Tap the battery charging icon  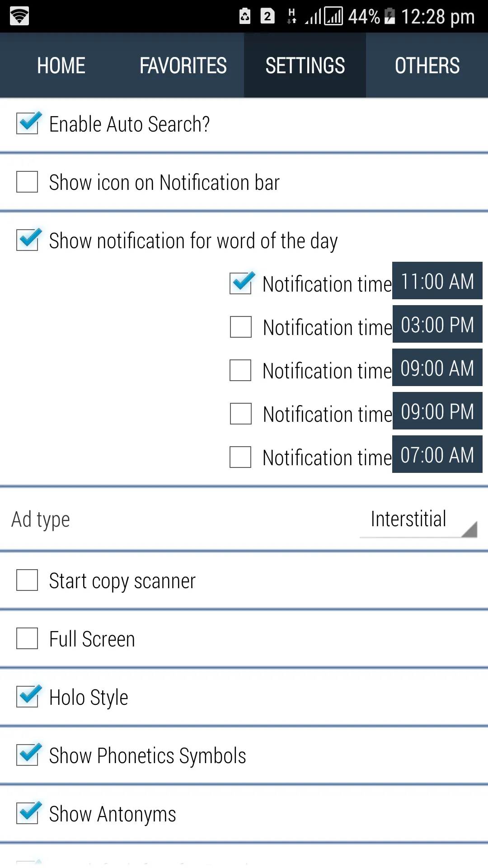pyautogui.click(x=389, y=17)
